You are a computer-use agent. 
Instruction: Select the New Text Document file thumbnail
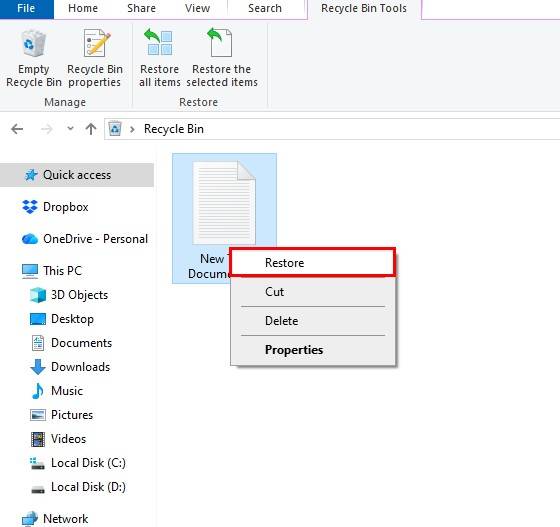(x=224, y=203)
